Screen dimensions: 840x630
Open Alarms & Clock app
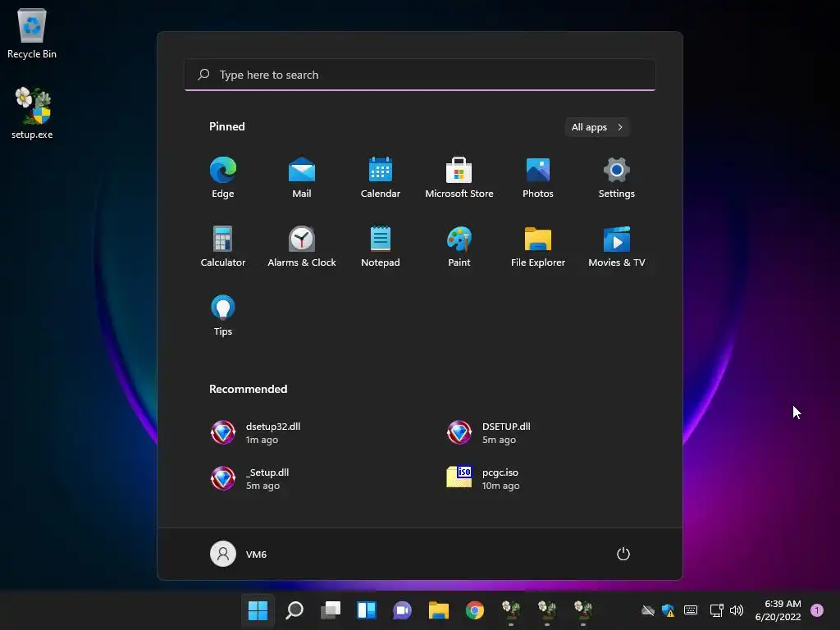[302, 246]
